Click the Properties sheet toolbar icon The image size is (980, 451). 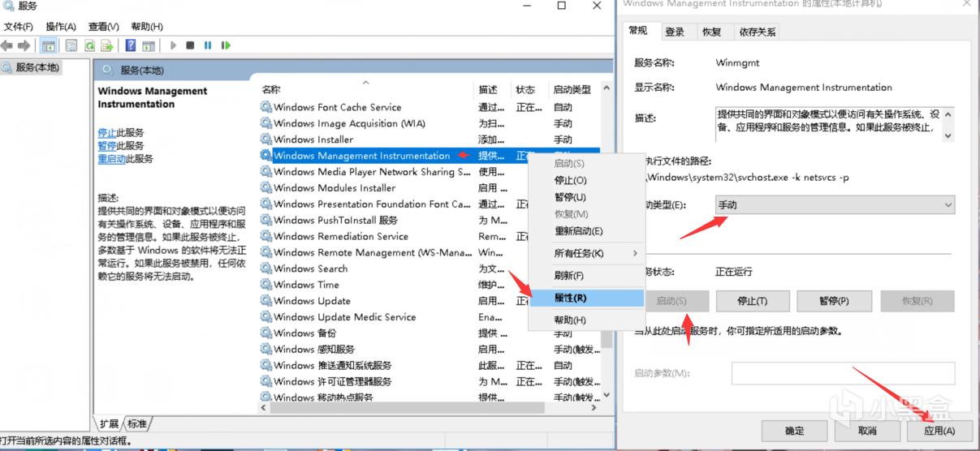[x=71, y=45]
